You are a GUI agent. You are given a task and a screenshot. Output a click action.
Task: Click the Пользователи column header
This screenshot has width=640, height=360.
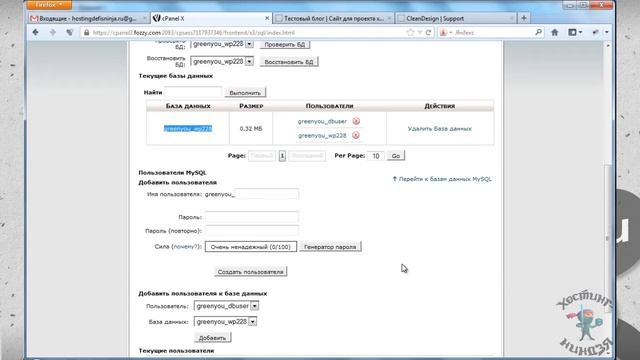[329, 106]
